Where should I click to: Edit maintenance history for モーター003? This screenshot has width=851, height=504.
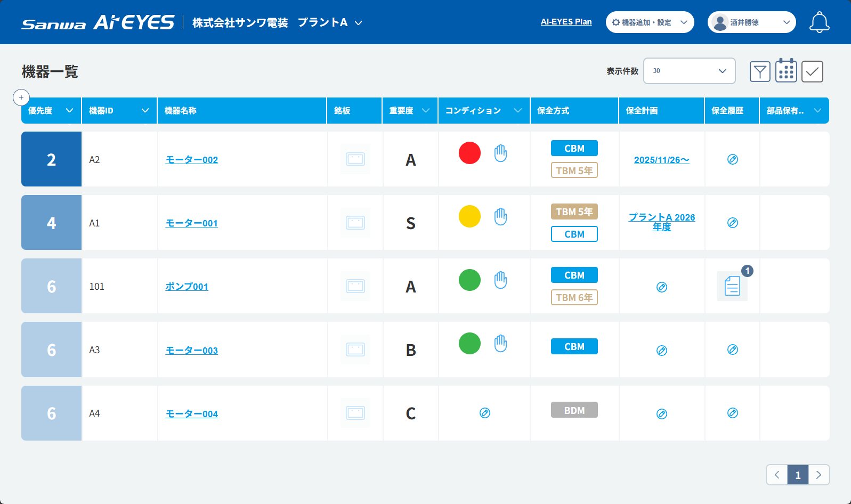733,349
